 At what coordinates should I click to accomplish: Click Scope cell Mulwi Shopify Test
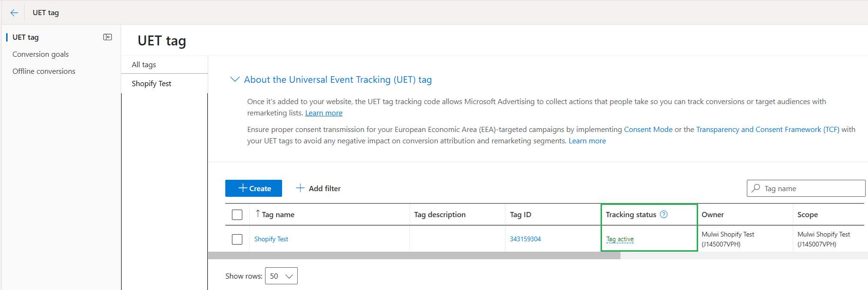(824, 239)
